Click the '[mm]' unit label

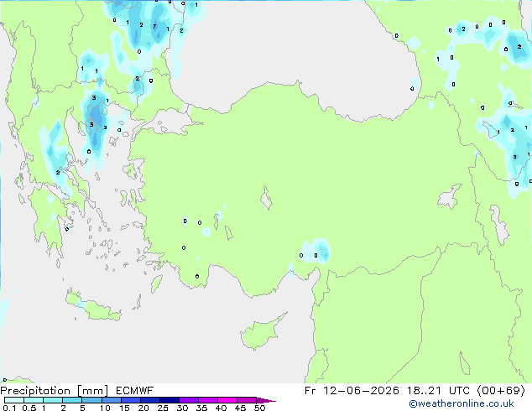92,391
